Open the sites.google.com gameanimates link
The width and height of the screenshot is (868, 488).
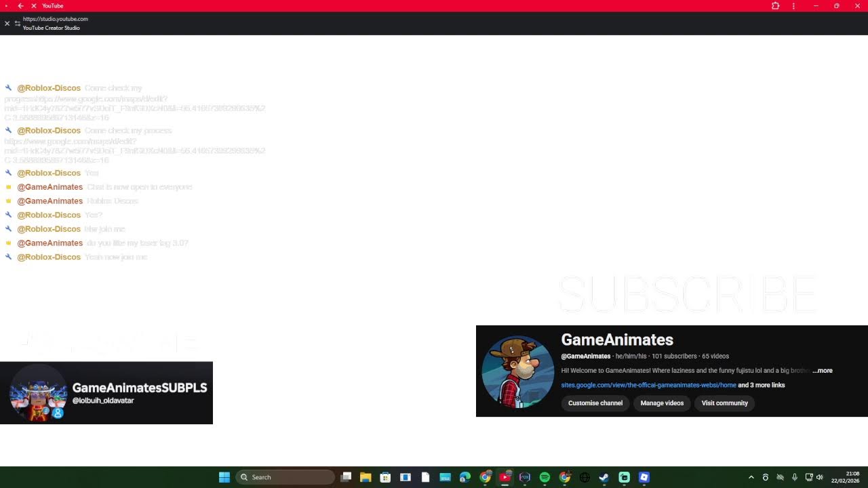coord(648,385)
